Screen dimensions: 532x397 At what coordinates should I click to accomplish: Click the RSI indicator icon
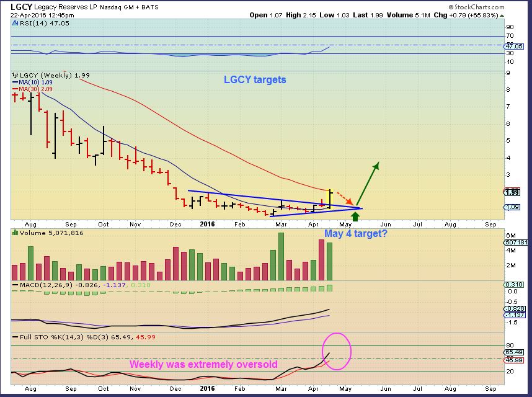tap(16, 24)
